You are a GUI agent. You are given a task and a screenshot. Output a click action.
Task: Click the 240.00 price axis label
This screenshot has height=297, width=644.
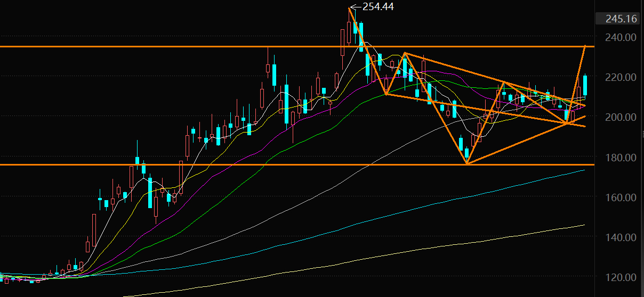[x=621, y=37]
